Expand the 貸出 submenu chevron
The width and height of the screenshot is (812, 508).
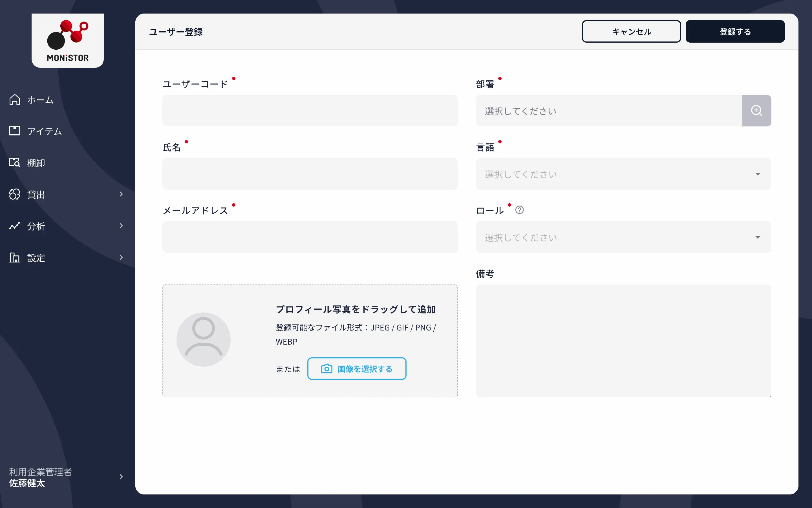click(121, 194)
